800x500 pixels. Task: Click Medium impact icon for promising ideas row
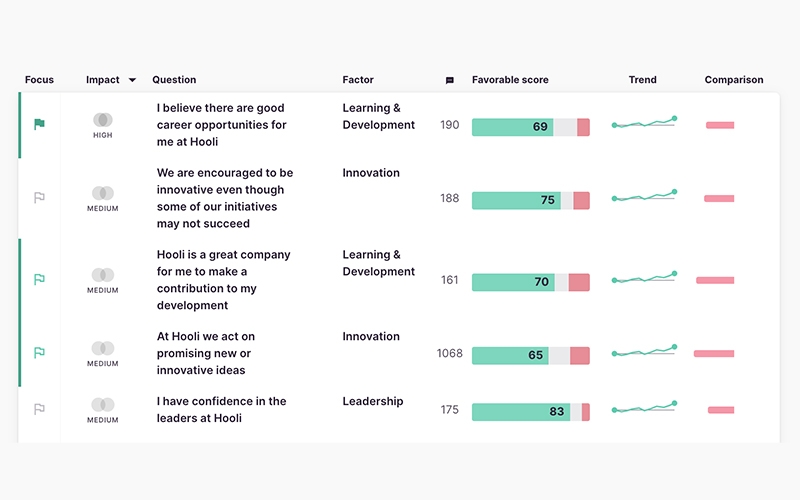(x=102, y=349)
